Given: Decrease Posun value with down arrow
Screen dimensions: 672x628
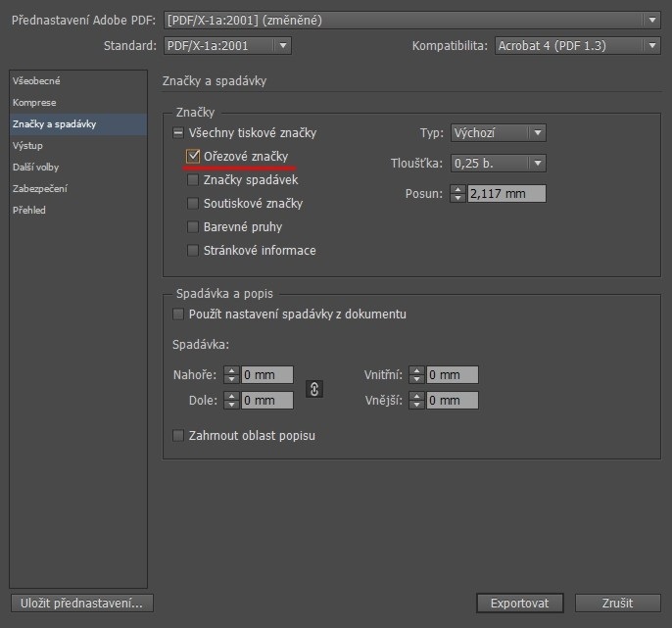Looking at the screenshot, I should coord(457,198).
